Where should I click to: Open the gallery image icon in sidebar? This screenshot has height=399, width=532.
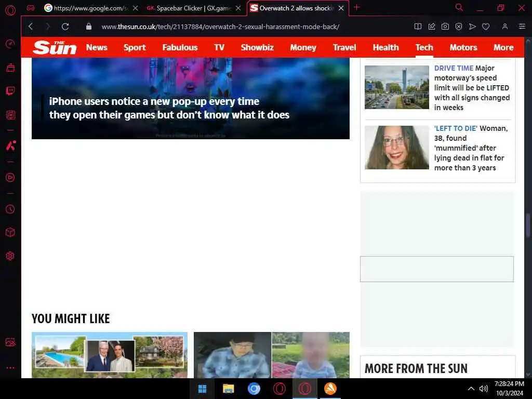pyautogui.click(x=10, y=342)
